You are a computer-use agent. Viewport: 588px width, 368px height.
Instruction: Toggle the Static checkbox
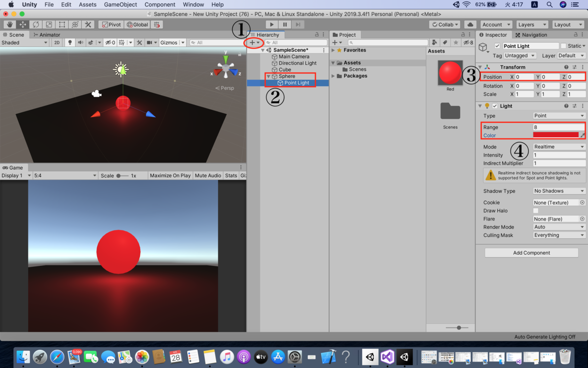tap(563, 46)
